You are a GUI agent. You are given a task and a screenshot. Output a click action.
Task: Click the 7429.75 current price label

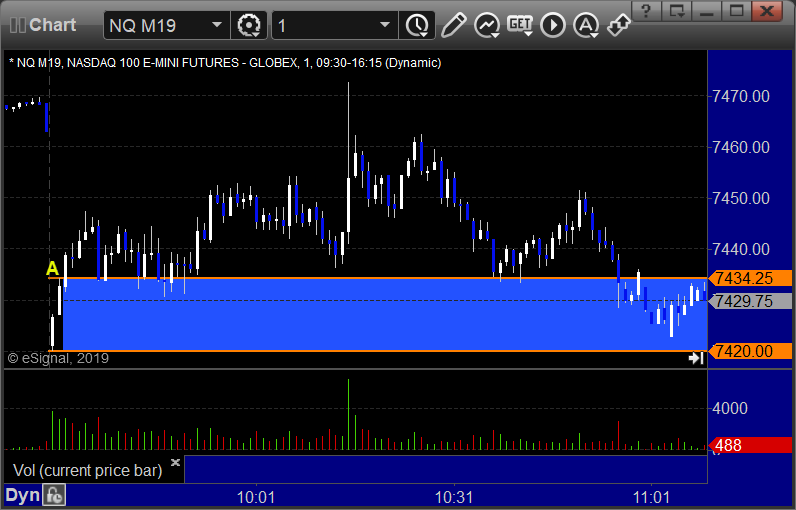(750, 301)
